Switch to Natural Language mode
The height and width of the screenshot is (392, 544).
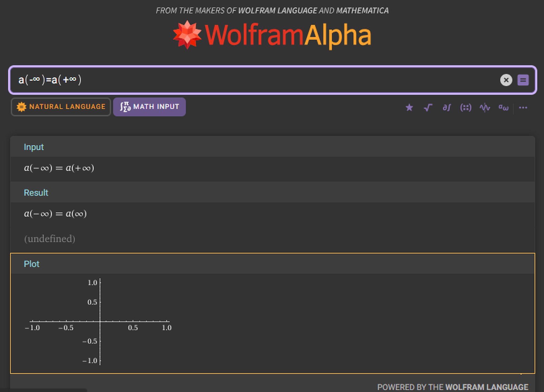(61, 107)
